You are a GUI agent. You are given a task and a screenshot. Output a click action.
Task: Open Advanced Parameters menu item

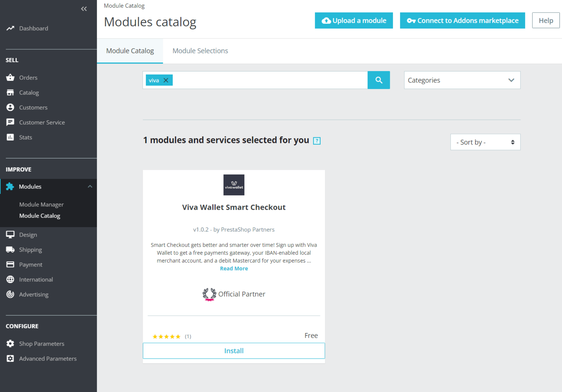coord(49,359)
